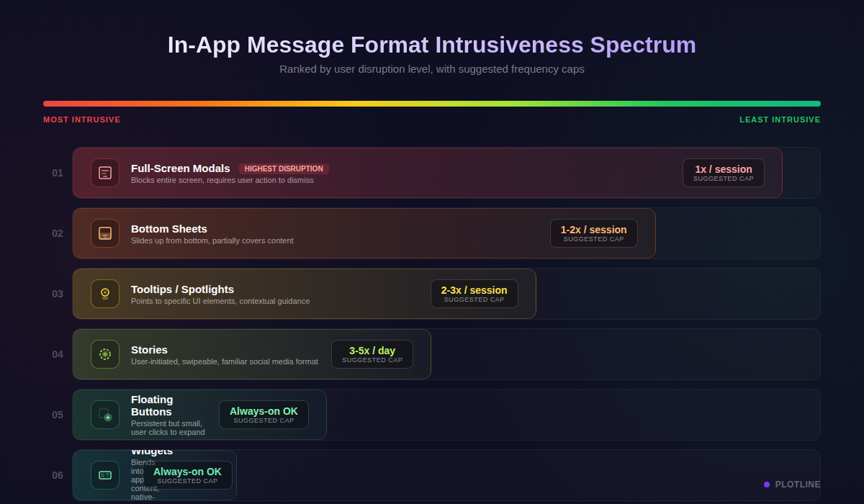Select the Bottom Sheets title text
This screenshot has height=504, width=864.
tap(169, 229)
